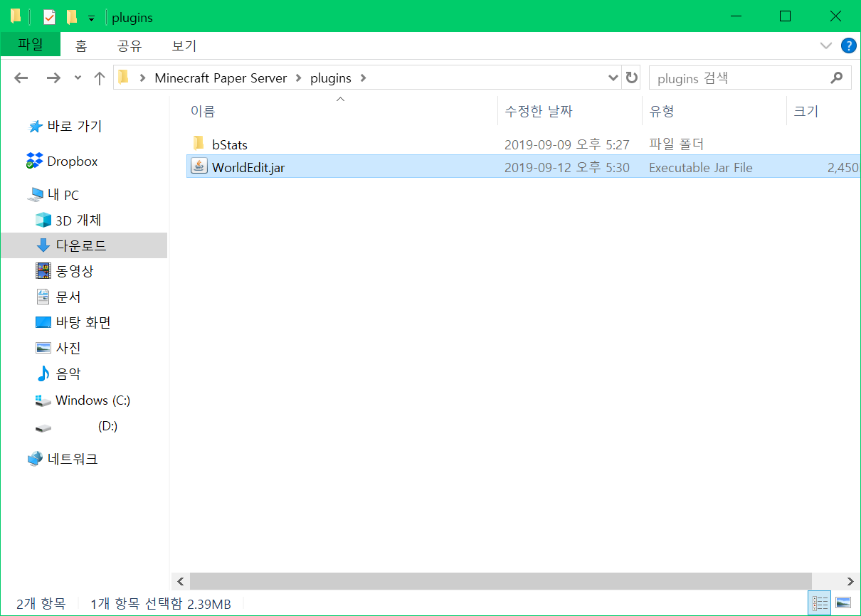Click plugins segment in address bar
Screen dimensions: 861x616
pyautogui.click(x=331, y=78)
